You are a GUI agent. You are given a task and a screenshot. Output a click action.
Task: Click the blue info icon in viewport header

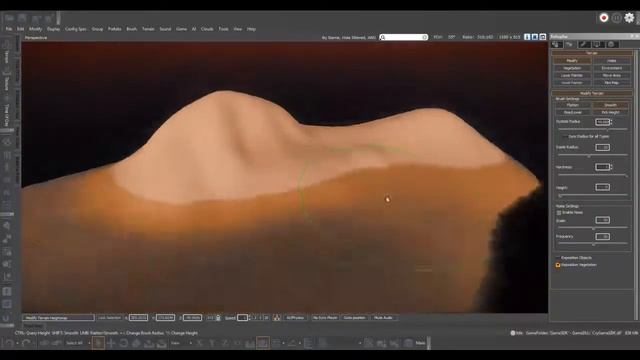coord(527,37)
